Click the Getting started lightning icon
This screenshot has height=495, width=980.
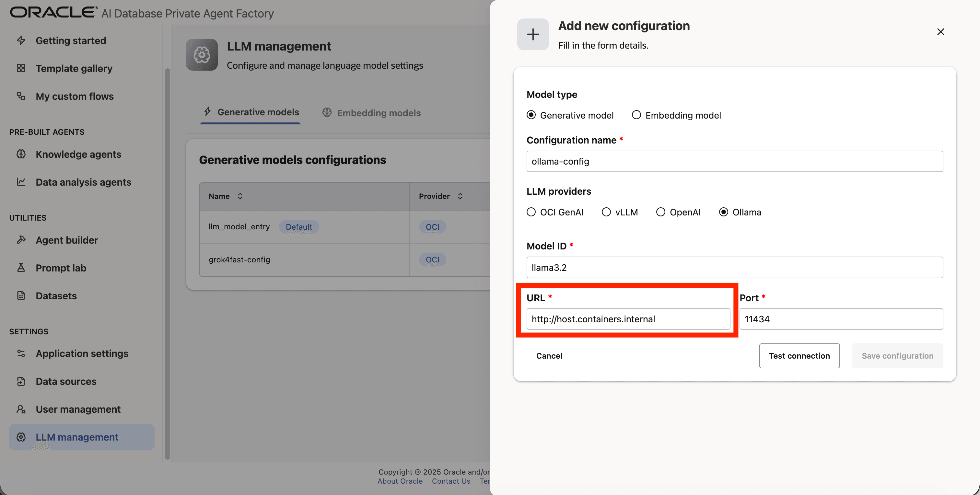click(x=21, y=40)
